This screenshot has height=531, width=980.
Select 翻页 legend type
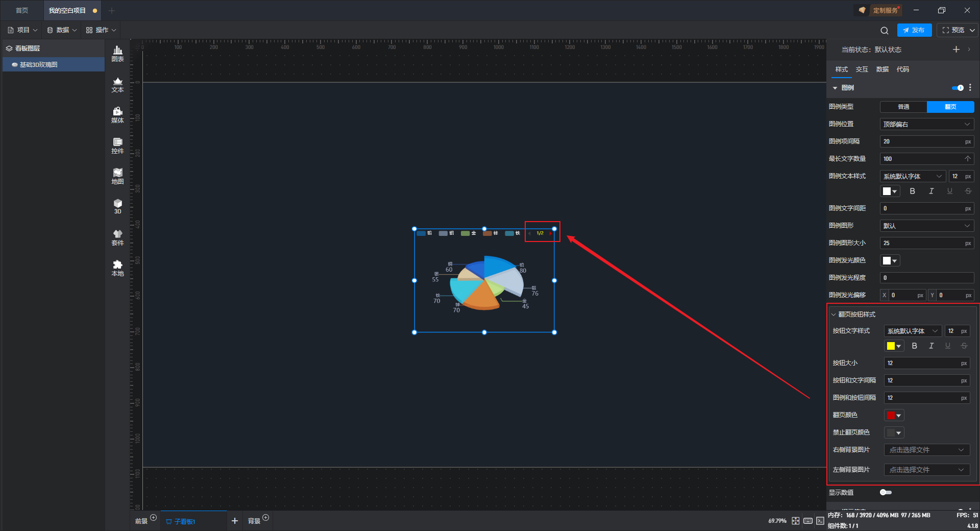[950, 107]
